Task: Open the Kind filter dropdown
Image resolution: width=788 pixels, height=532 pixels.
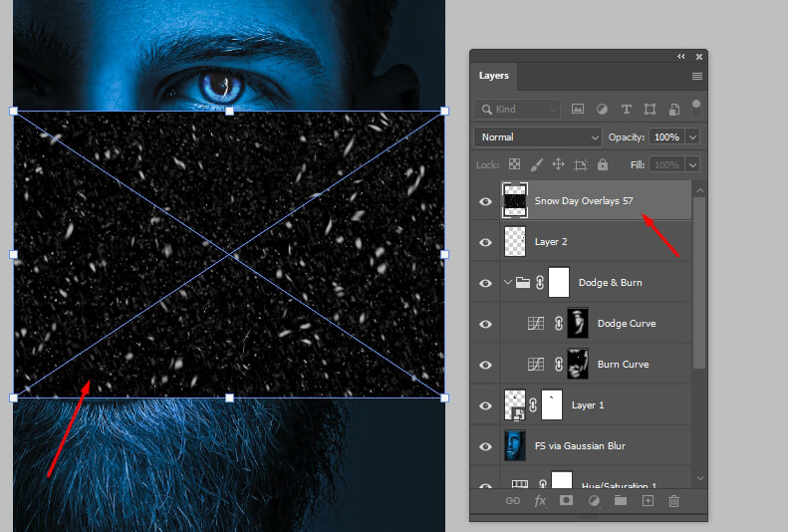Action: click(x=517, y=109)
